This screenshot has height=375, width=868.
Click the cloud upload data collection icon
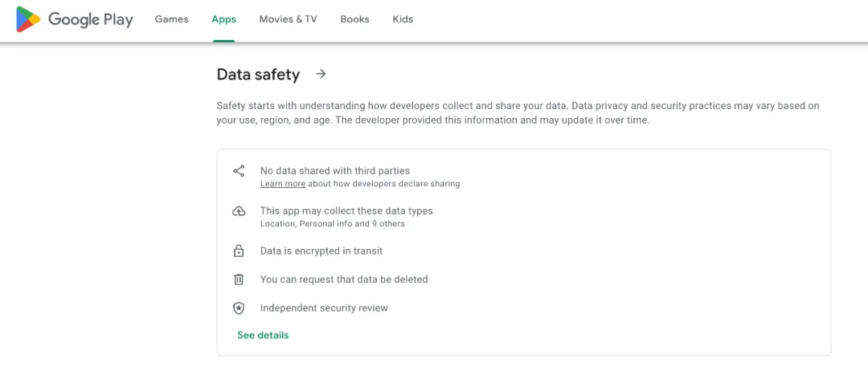point(239,210)
